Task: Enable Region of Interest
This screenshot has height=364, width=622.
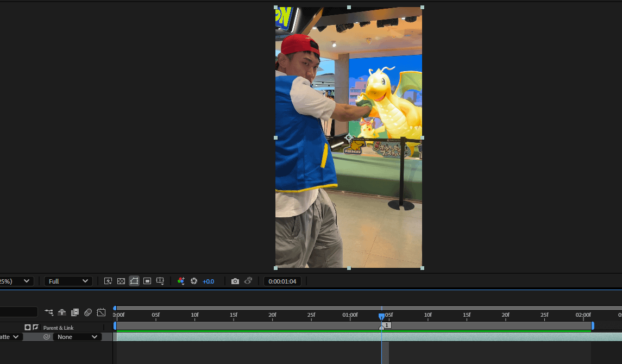Action: point(147,281)
